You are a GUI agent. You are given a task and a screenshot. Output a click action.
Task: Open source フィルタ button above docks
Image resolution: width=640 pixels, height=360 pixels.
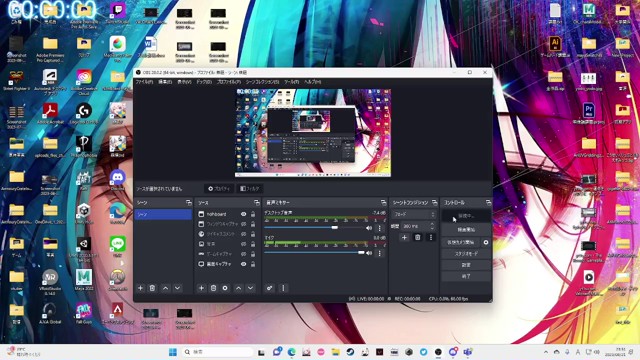coord(250,189)
